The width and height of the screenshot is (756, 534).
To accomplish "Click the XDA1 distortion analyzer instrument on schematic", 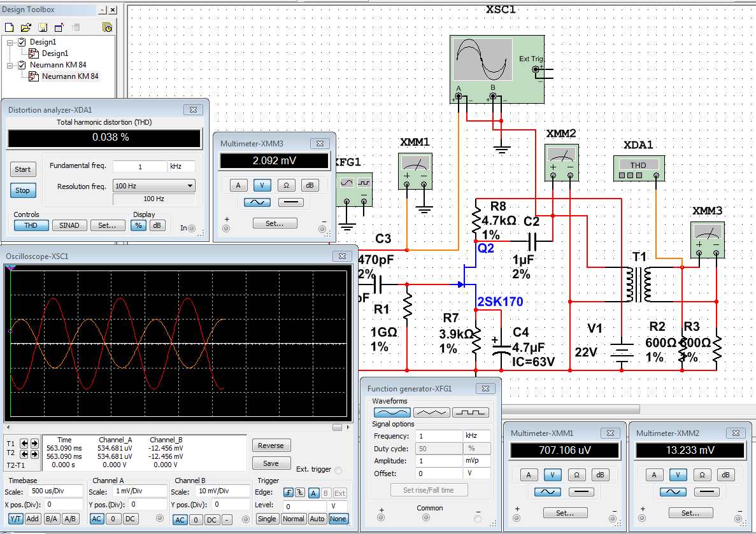I will point(639,166).
